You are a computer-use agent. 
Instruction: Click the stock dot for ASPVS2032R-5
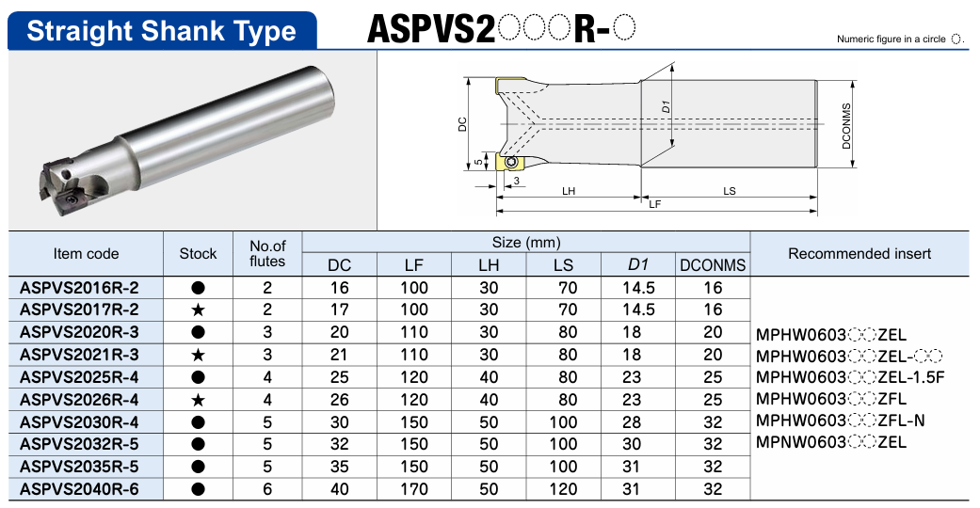point(198,444)
